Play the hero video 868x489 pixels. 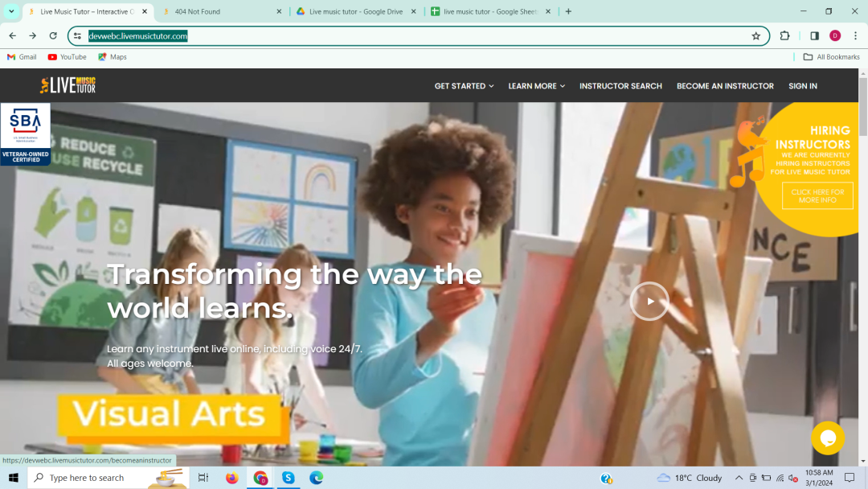point(649,302)
